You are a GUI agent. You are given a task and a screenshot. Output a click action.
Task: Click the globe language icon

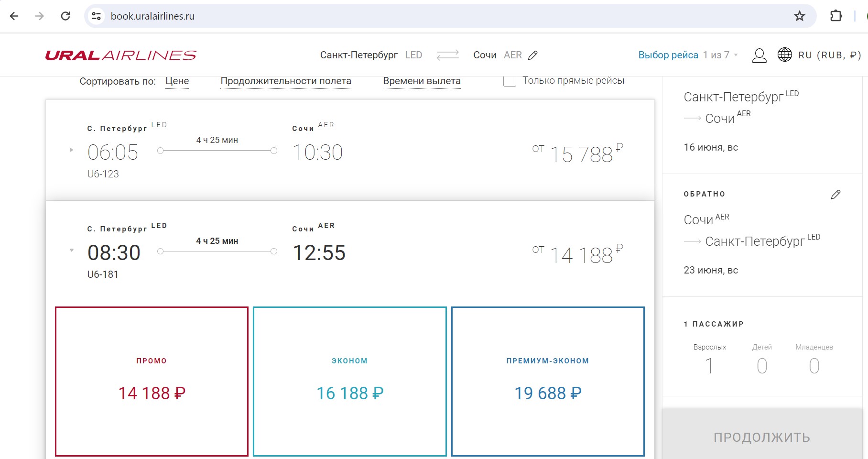coord(785,55)
